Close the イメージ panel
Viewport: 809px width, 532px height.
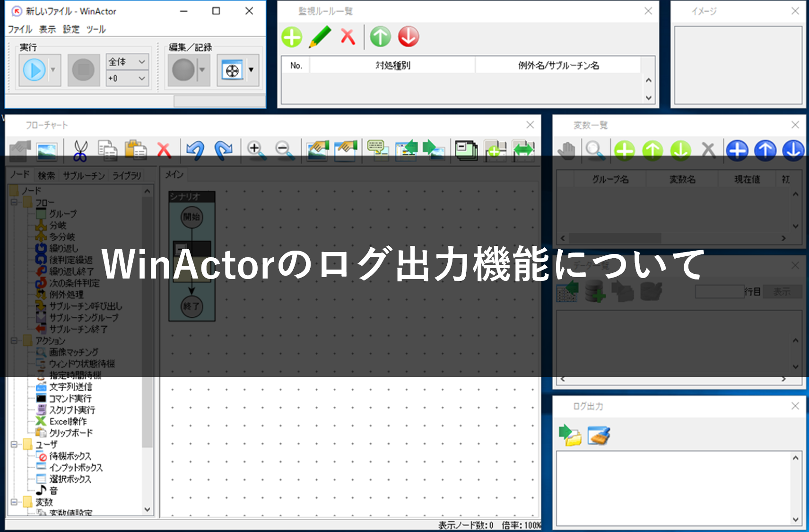point(795,11)
